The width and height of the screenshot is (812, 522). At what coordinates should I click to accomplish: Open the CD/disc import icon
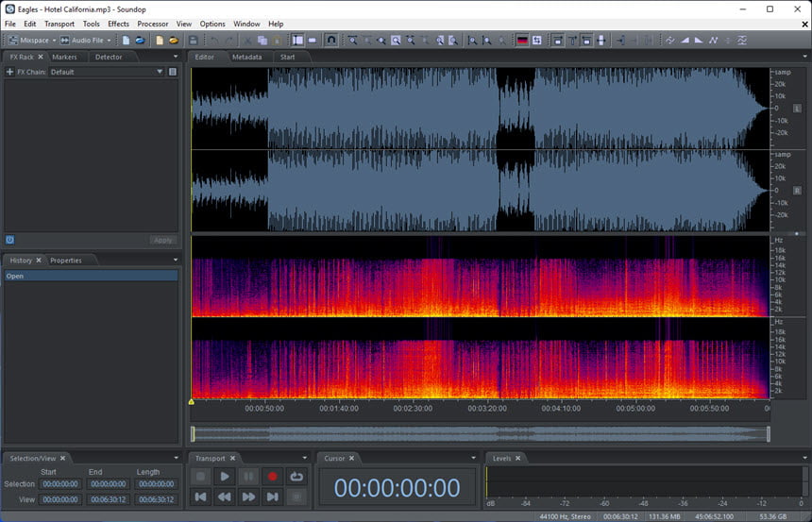(140, 40)
